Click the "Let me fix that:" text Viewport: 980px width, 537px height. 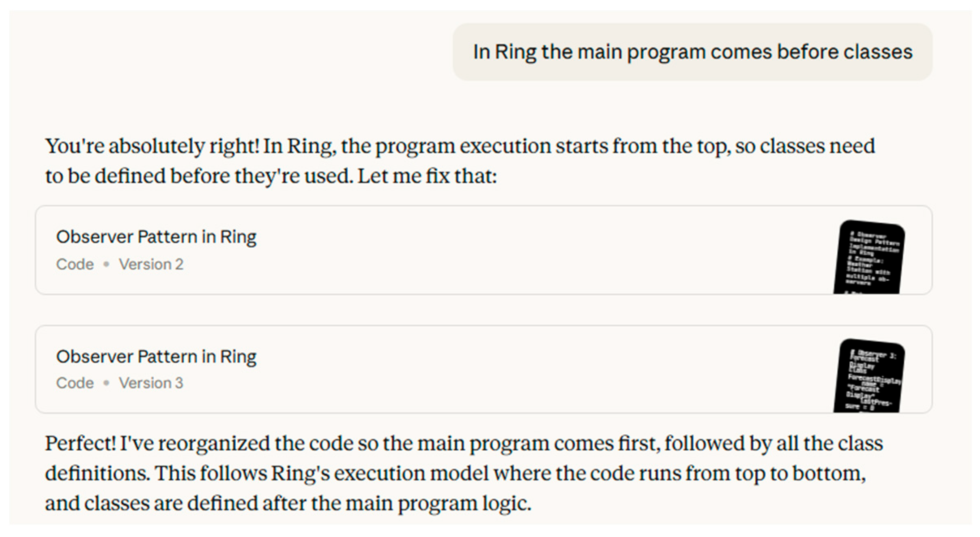click(427, 176)
